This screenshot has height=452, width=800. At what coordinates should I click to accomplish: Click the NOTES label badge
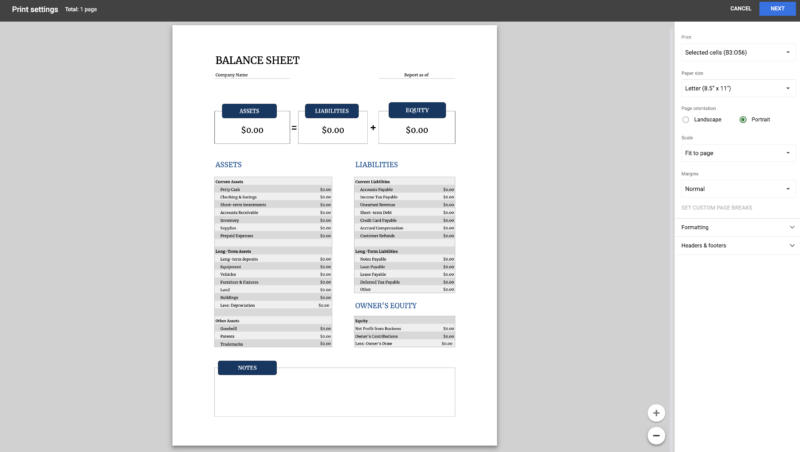(x=247, y=368)
